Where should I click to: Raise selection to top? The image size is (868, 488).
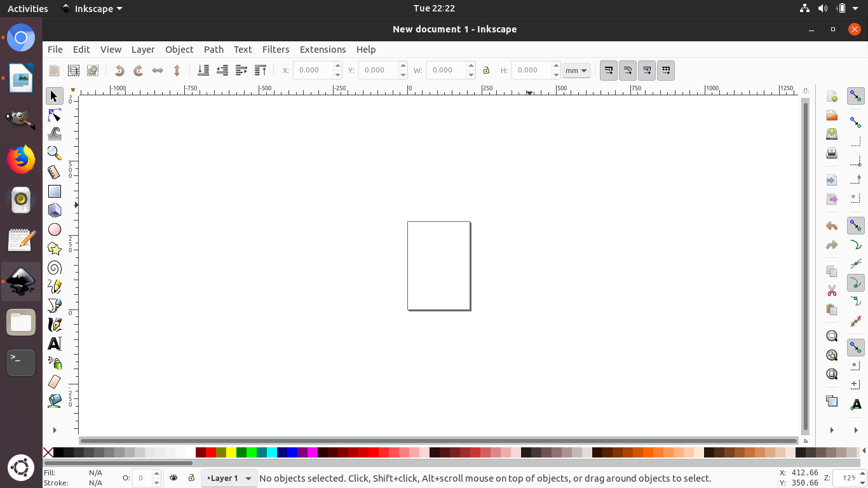[x=261, y=71]
